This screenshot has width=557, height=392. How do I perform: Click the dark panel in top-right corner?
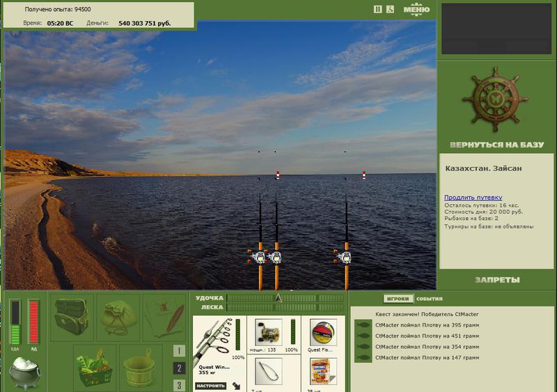[496, 29]
